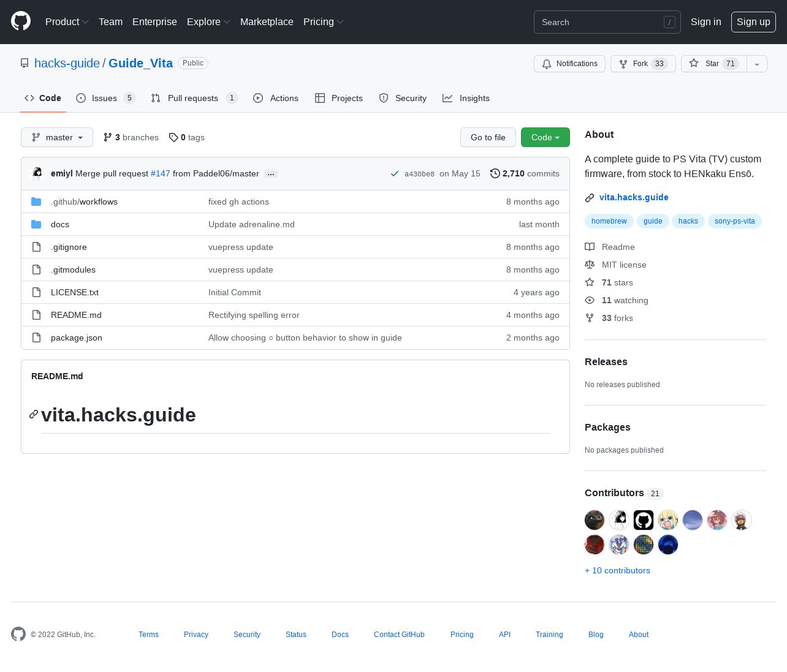Switch to the Actions tab
Screen dimensions: 787x672
point(276,98)
